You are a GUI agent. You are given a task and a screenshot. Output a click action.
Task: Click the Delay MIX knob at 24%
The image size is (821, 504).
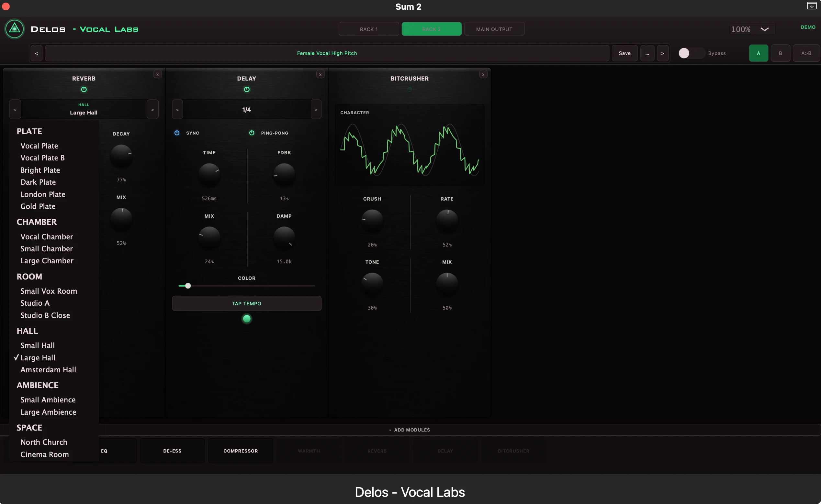[x=209, y=238]
